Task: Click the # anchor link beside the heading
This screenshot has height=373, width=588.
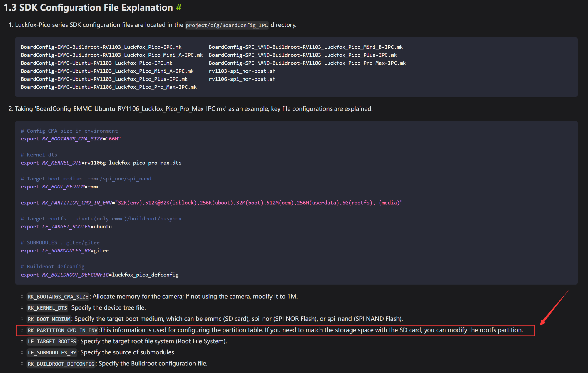Action: pos(179,7)
